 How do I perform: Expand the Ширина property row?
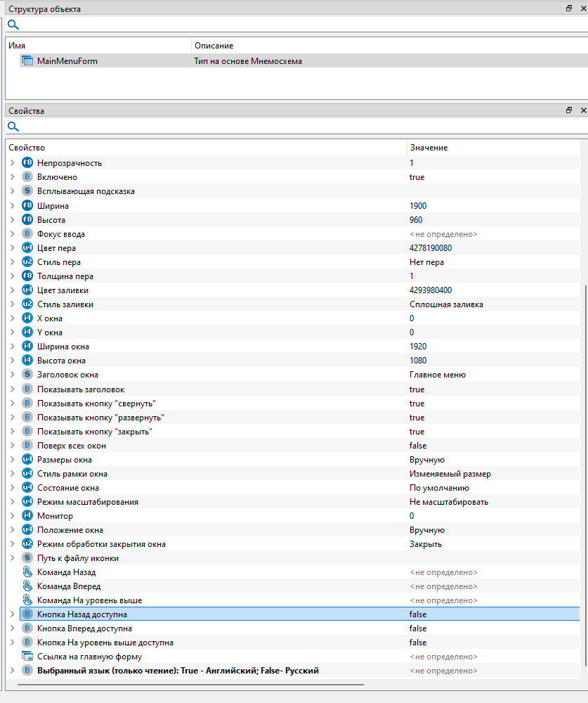click(12, 206)
